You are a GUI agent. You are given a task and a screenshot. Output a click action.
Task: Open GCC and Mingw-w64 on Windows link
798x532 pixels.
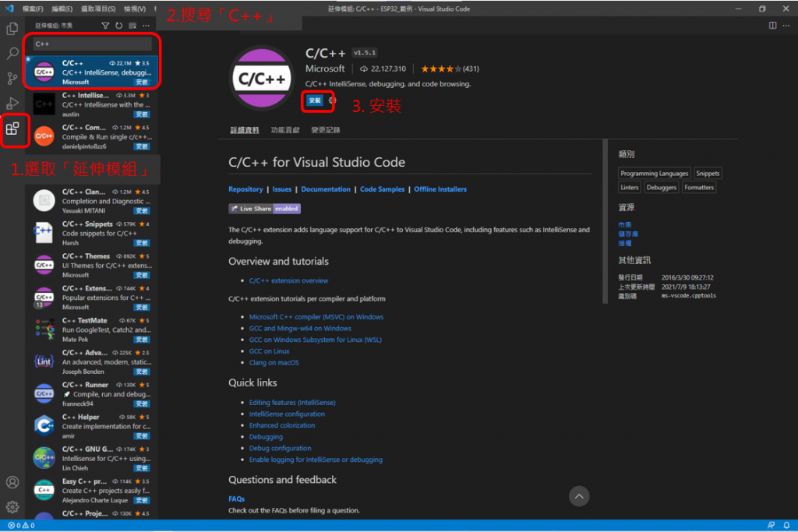click(x=300, y=329)
